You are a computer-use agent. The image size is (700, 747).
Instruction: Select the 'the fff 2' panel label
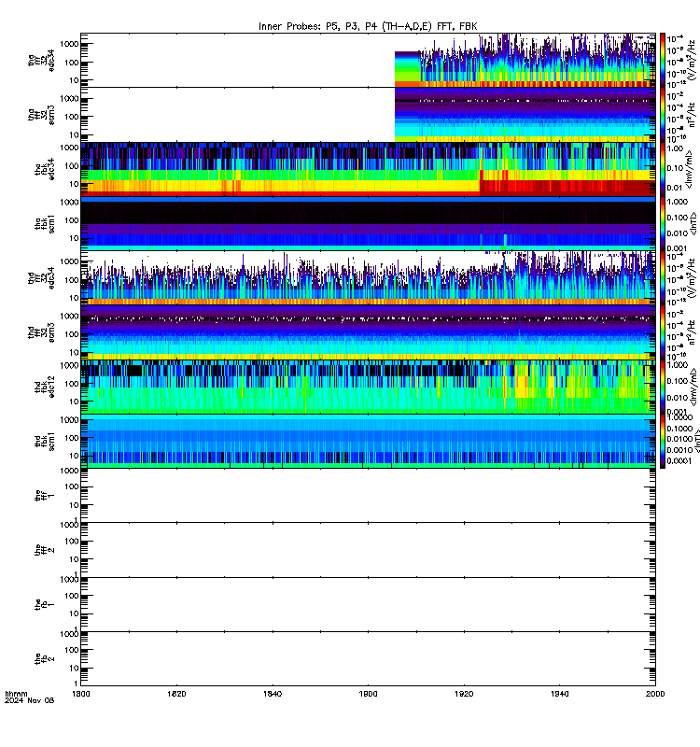[45, 550]
